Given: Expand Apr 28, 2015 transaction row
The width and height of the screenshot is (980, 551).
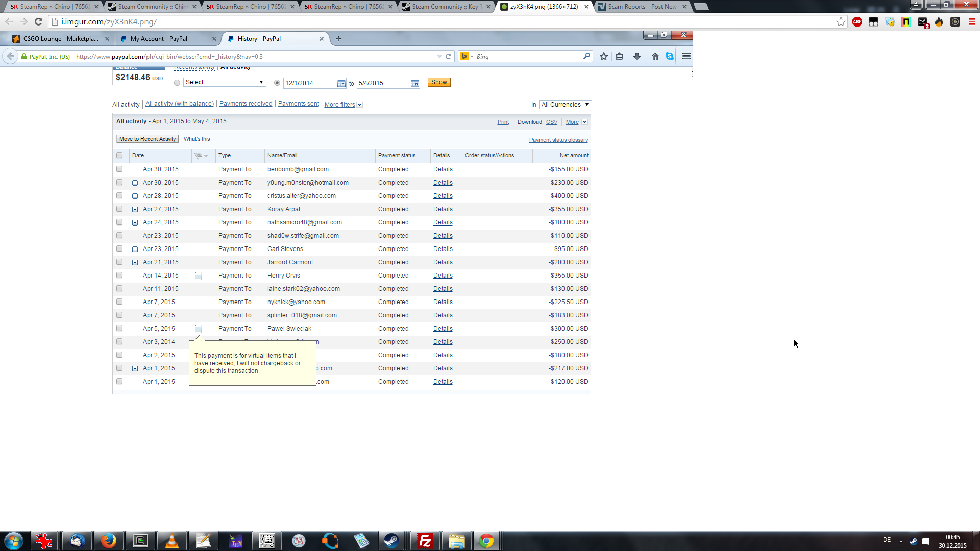Looking at the screenshot, I should (135, 196).
